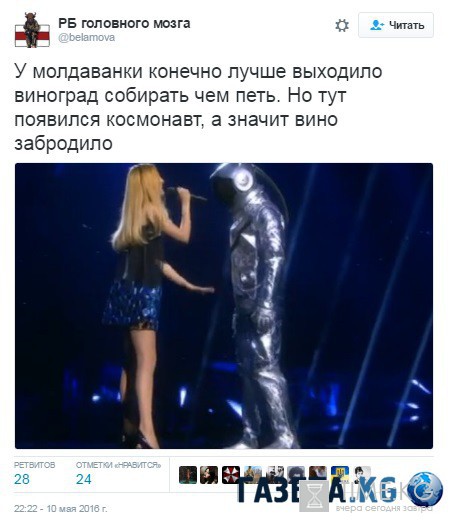Click the @belamova handle
This screenshot has height=522, width=454.
pyautogui.click(x=87, y=37)
